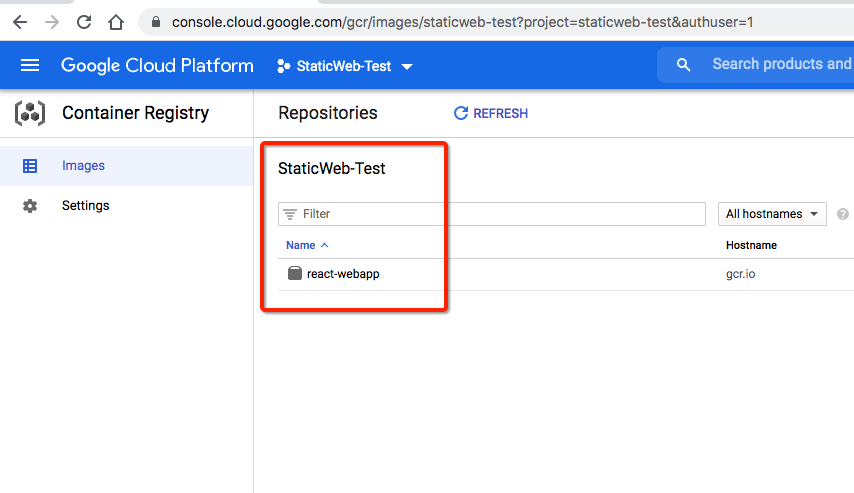Open the StaticWeb-Test project selector dropdown
Viewport: 854px width, 493px height.
(x=345, y=66)
